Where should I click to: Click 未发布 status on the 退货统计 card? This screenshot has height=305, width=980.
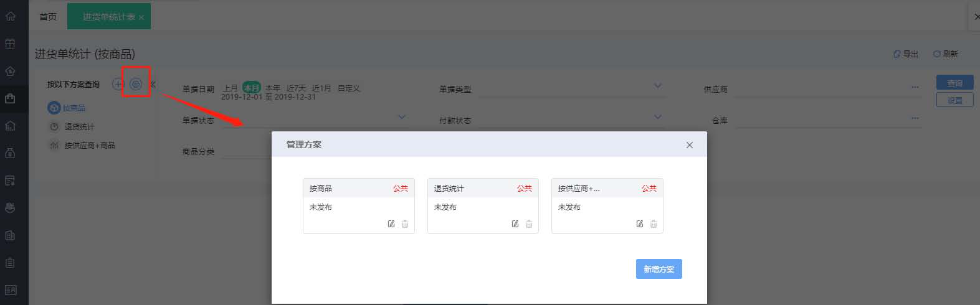pos(445,207)
